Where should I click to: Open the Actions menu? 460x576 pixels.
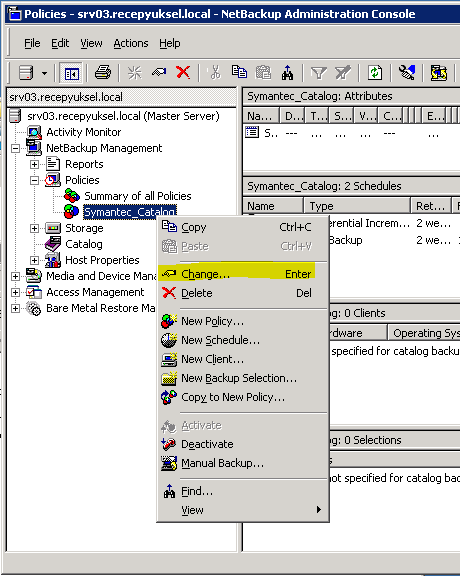click(131, 43)
